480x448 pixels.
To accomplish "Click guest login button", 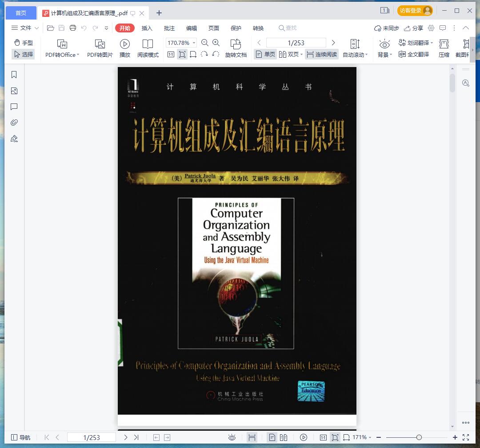I will [415, 10].
